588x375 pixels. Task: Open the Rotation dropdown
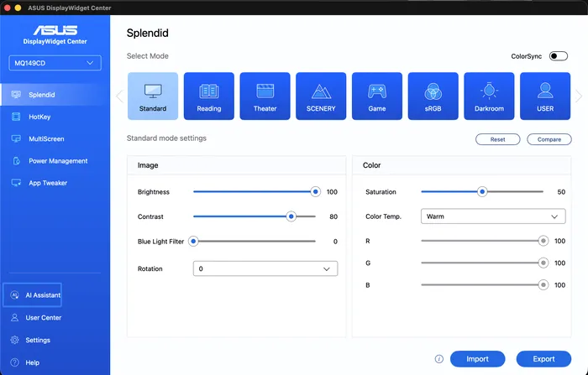tap(265, 268)
